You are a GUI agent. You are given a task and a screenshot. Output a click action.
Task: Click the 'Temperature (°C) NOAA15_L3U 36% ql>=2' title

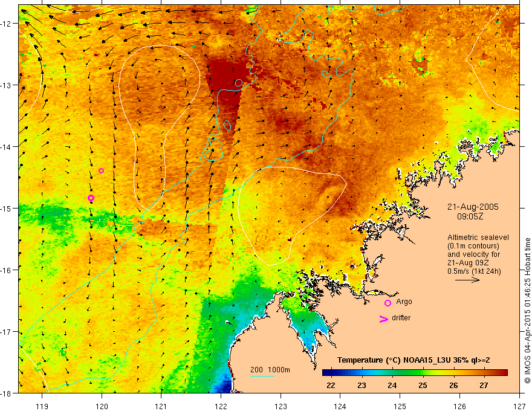pos(414,360)
